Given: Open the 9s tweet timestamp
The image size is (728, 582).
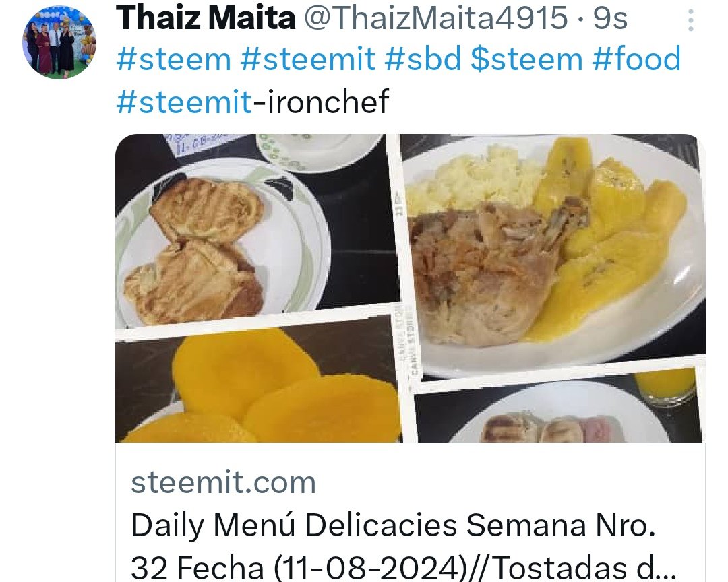Looking at the screenshot, I should click(x=610, y=18).
